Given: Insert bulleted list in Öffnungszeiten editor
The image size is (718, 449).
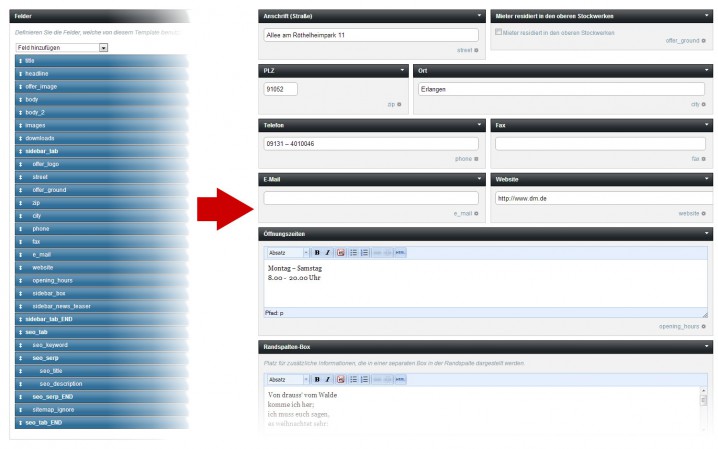Looking at the screenshot, I should pyautogui.click(x=353, y=253).
